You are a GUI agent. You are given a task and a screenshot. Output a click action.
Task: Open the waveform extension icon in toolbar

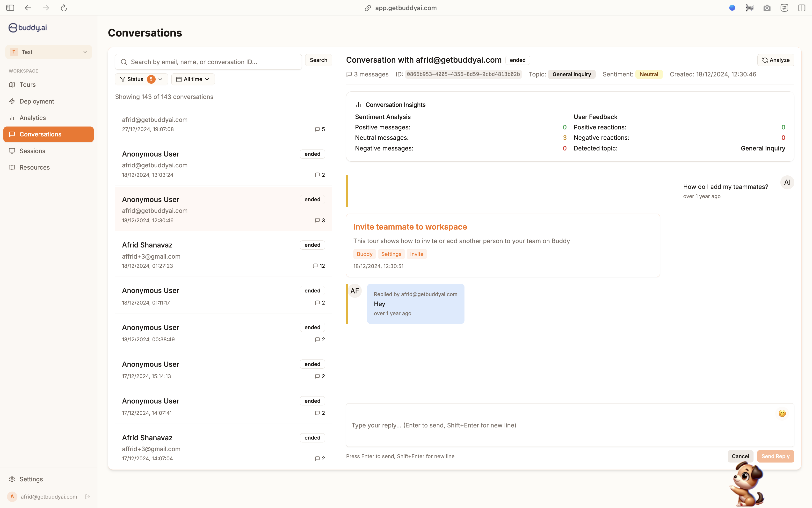coord(750,8)
